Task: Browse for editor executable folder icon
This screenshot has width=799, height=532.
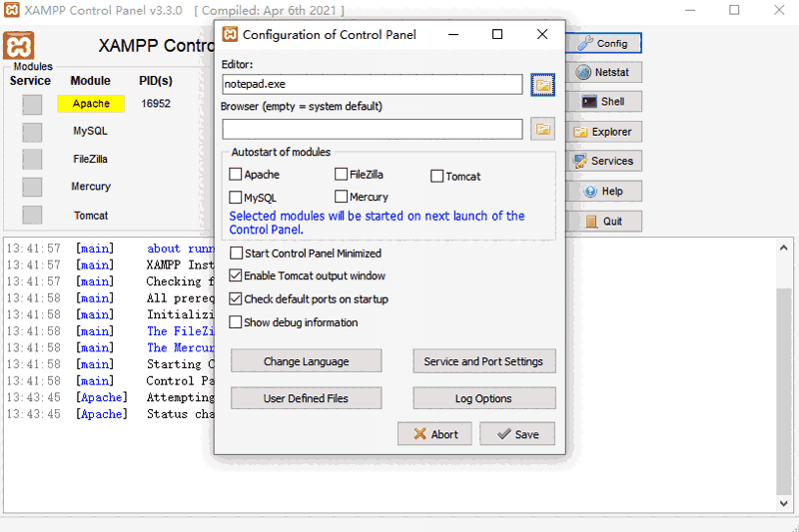Action: tap(542, 85)
